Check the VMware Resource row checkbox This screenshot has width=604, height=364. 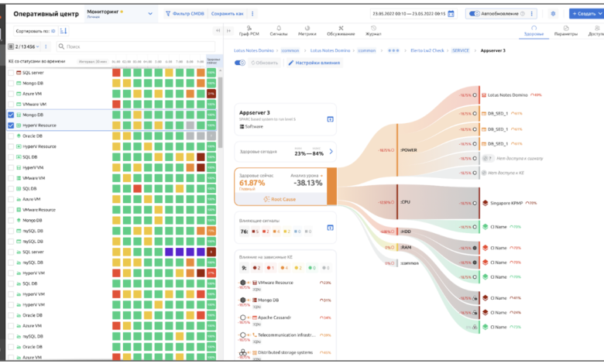click(x=11, y=210)
